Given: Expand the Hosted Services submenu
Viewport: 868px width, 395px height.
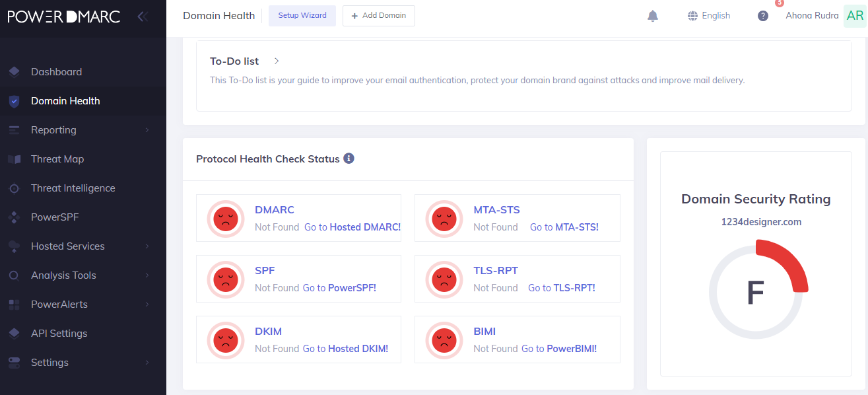Looking at the screenshot, I should pos(147,246).
